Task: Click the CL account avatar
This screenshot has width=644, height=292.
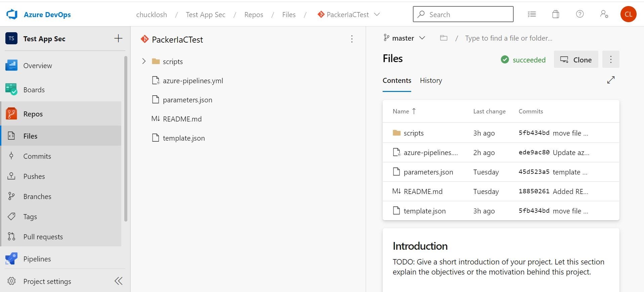Action: pyautogui.click(x=628, y=14)
